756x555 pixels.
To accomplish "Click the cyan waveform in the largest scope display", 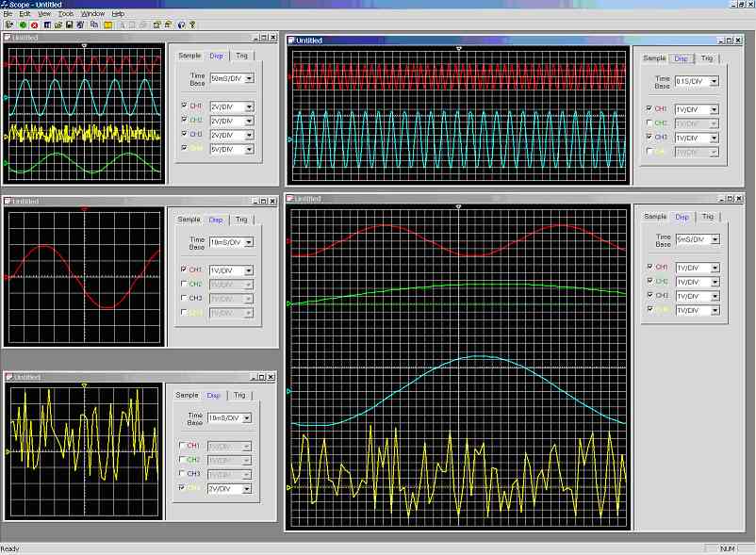I will 481,356.
